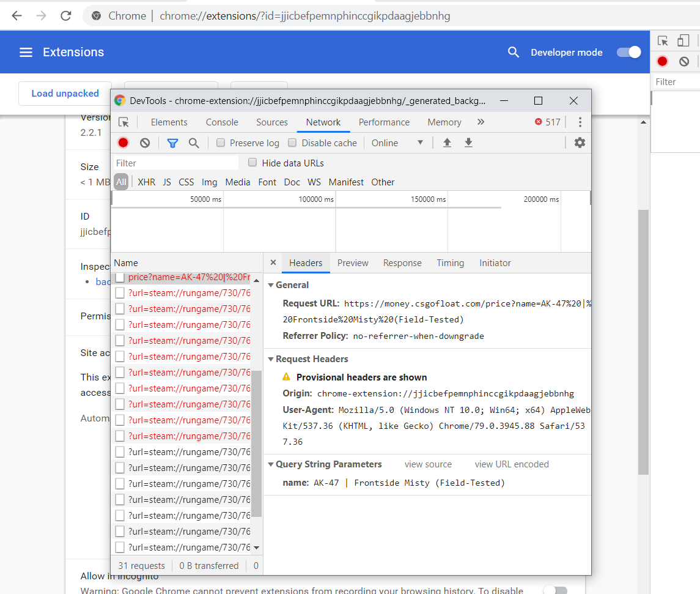This screenshot has height=594, width=700.
Task: Click the view URL encoded link
Action: pos(511,464)
